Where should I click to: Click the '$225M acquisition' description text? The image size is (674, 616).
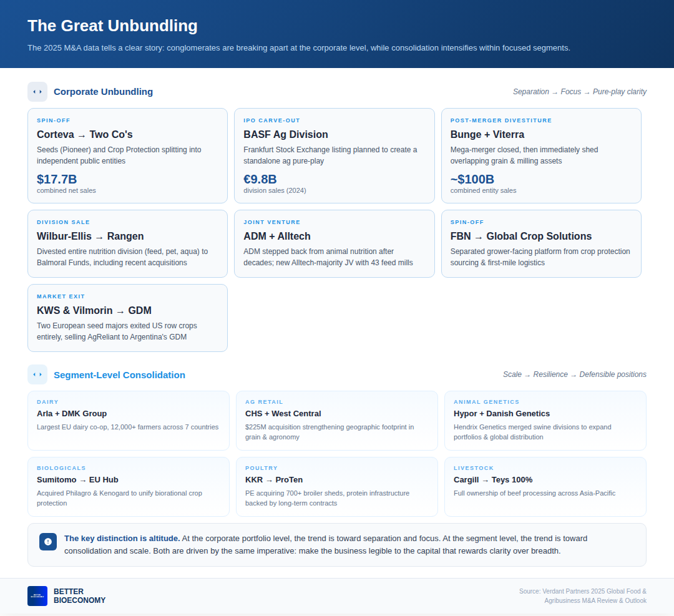point(330,432)
